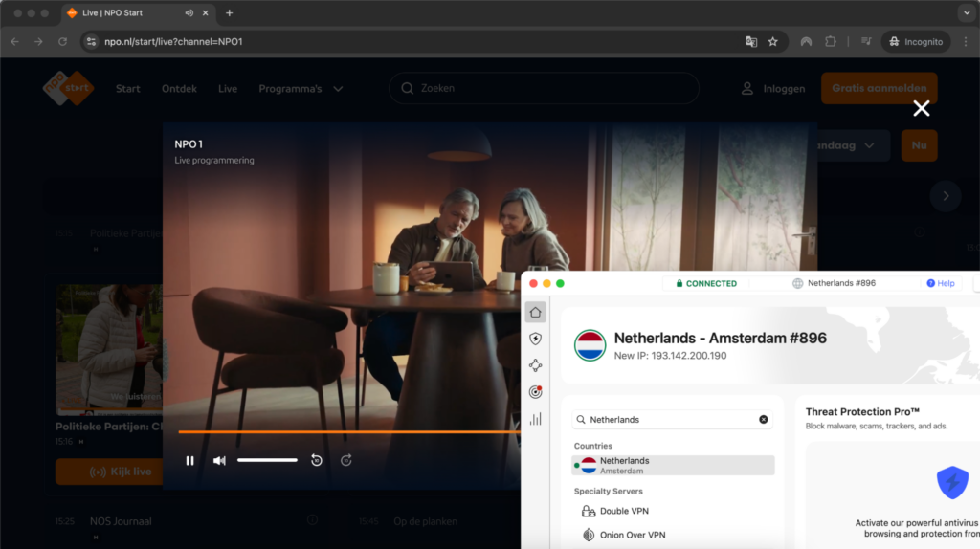
Task: Open the Ontdek page
Action: click(179, 89)
